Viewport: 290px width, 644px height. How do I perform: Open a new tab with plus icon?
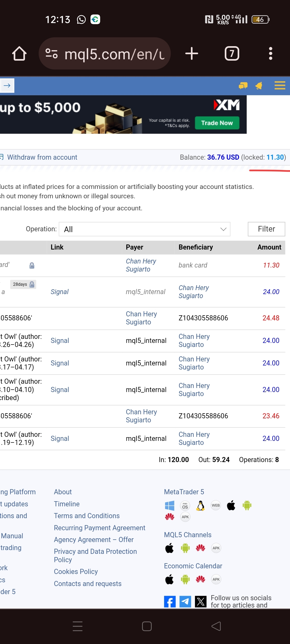192,53
